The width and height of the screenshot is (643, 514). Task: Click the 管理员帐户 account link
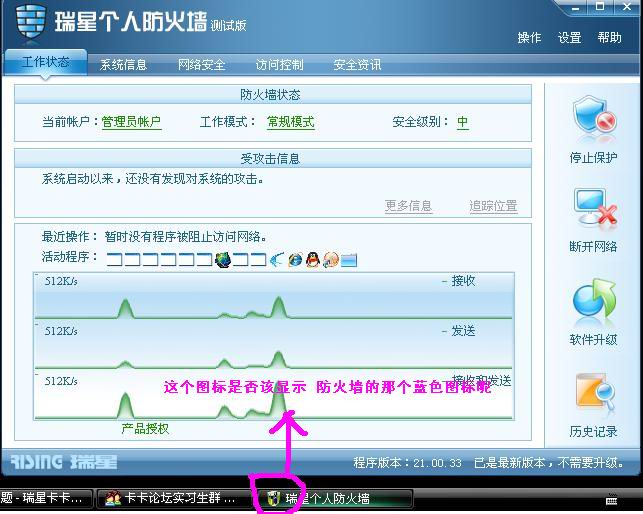pyautogui.click(x=131, y=122)
